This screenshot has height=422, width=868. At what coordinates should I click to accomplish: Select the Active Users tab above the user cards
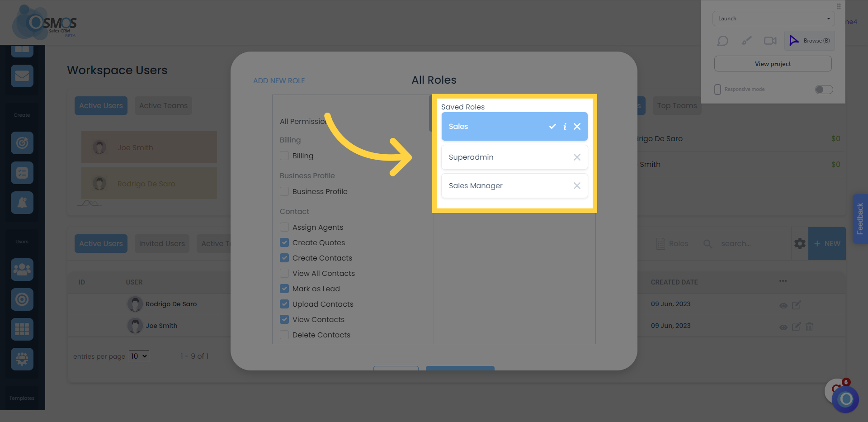(x=101, y=106)
